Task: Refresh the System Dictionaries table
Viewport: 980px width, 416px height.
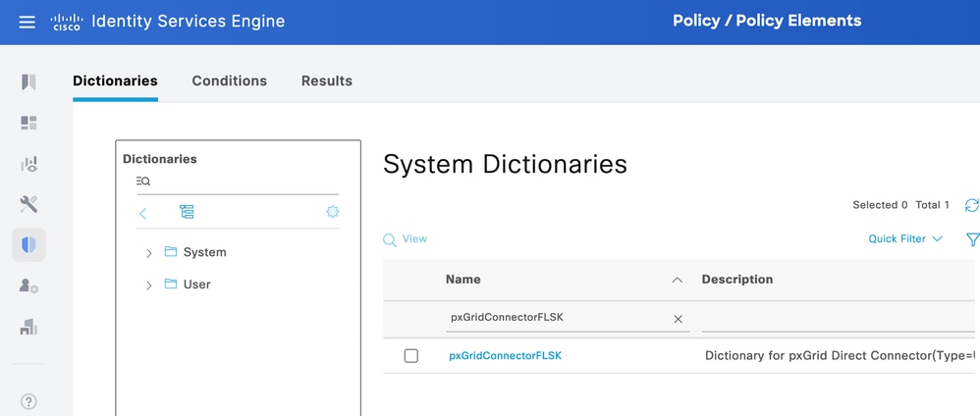Action: 972,205
